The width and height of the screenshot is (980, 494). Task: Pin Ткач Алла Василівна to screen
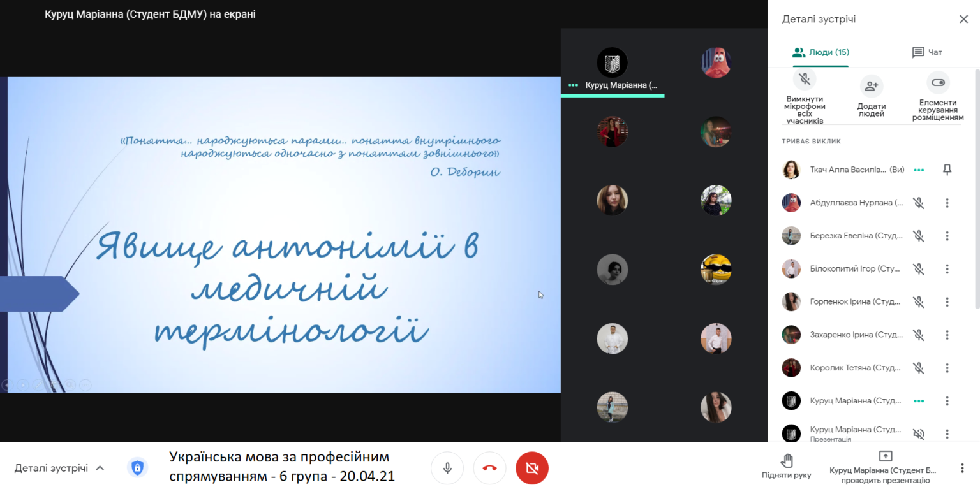(x=947, y=170)
